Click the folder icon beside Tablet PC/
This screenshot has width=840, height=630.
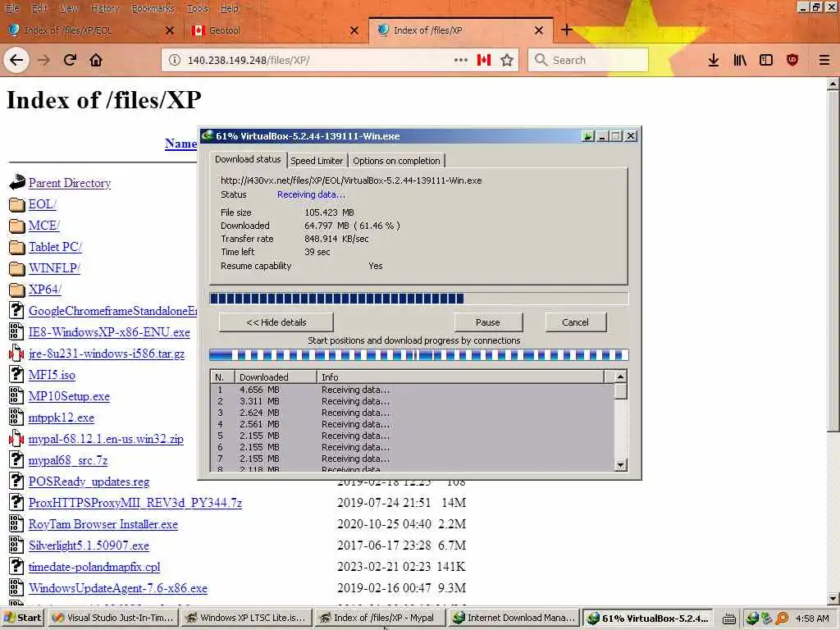click(x=17, y=247)
